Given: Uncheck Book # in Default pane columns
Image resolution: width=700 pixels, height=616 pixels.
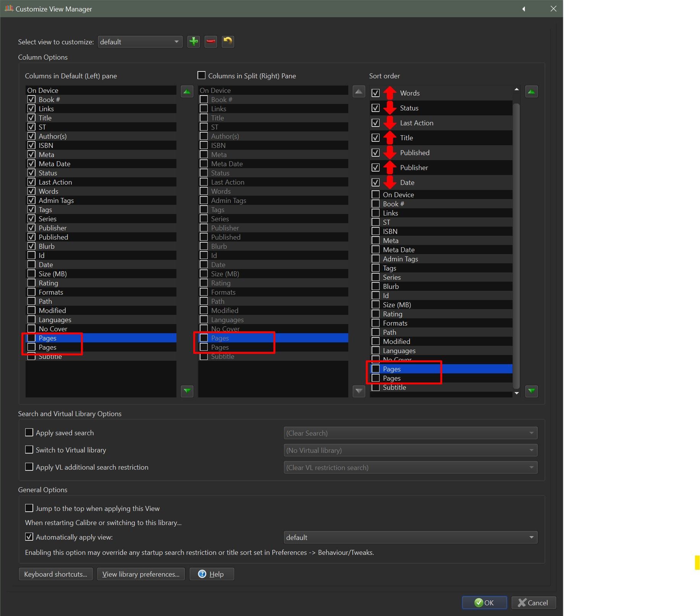Looking at the screenshot, I should [x=32, y=99].
